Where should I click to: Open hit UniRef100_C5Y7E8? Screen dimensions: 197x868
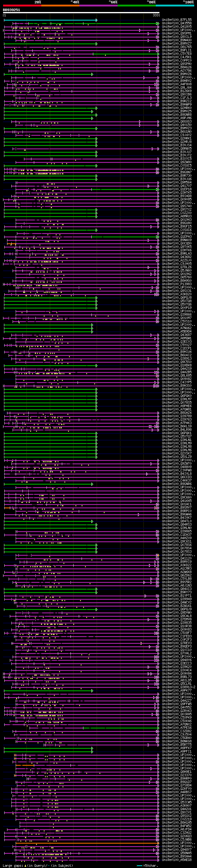(x=177, y=54)
